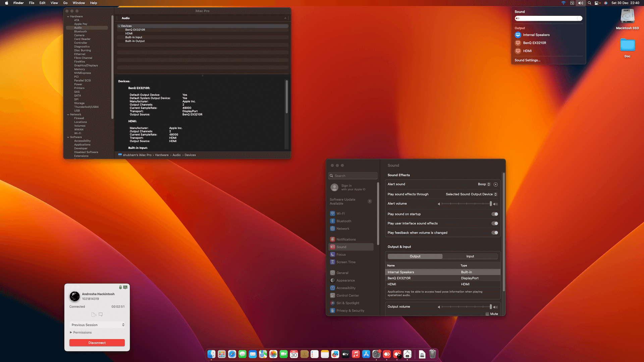Image resolution: width=644 pixels, height=362 pixels.
Task: Open the Macintosh SSD drive icon
Action: pos(627,17)
